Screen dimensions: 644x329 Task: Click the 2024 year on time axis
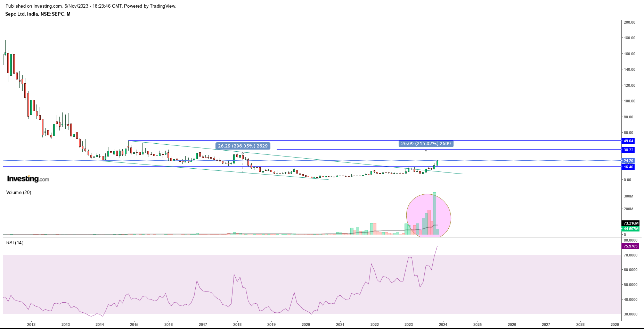(x=443, y=325)
